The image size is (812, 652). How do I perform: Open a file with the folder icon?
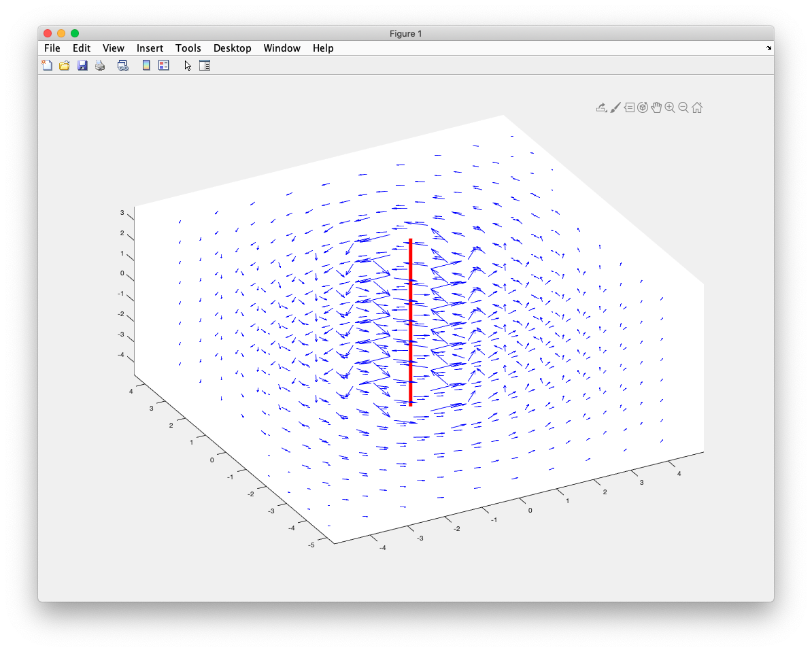coord(64,65)
